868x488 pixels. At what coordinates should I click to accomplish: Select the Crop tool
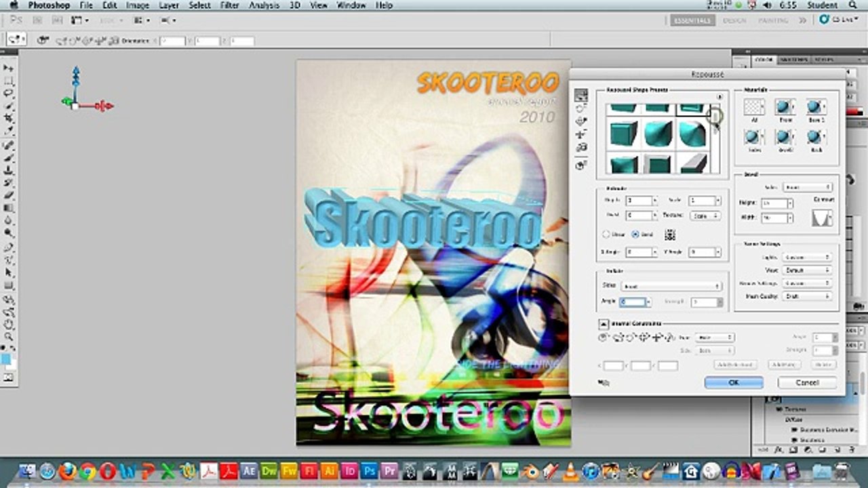(9, 119)
